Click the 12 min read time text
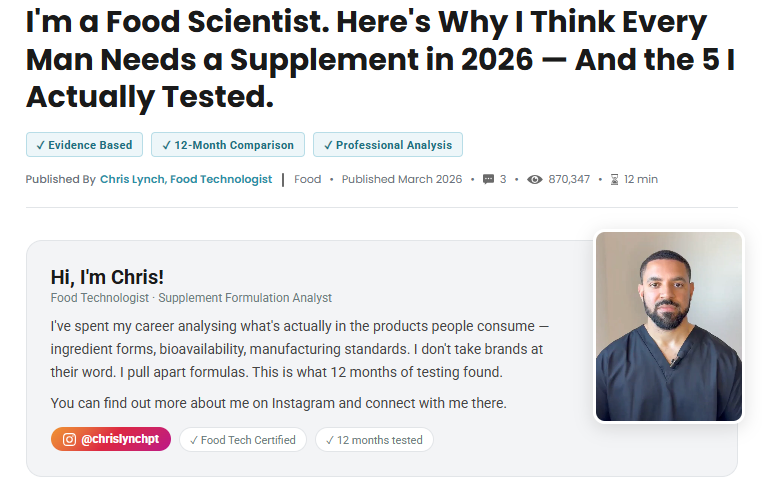The width and height of the screenshot is (762, 490). 641,179
